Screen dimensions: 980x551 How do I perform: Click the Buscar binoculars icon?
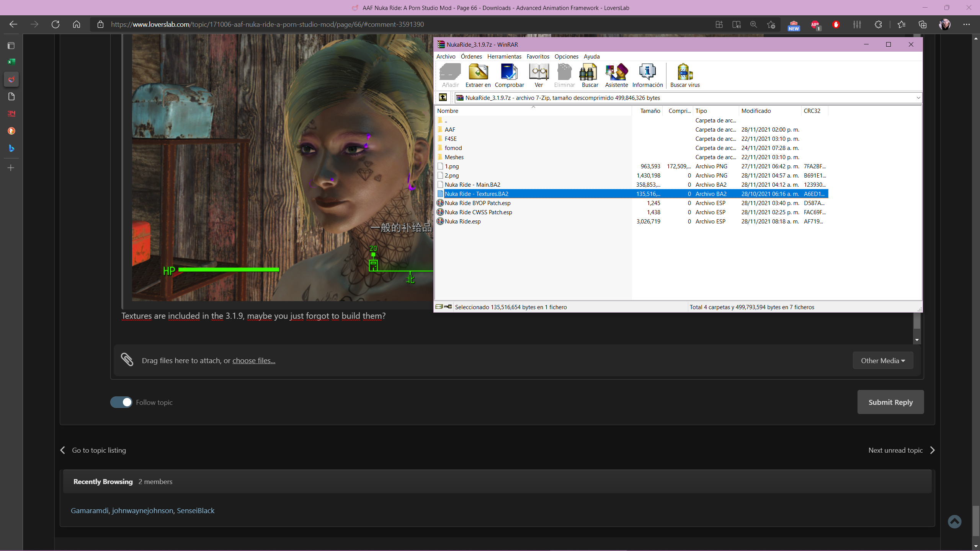[x=590, y=75]
